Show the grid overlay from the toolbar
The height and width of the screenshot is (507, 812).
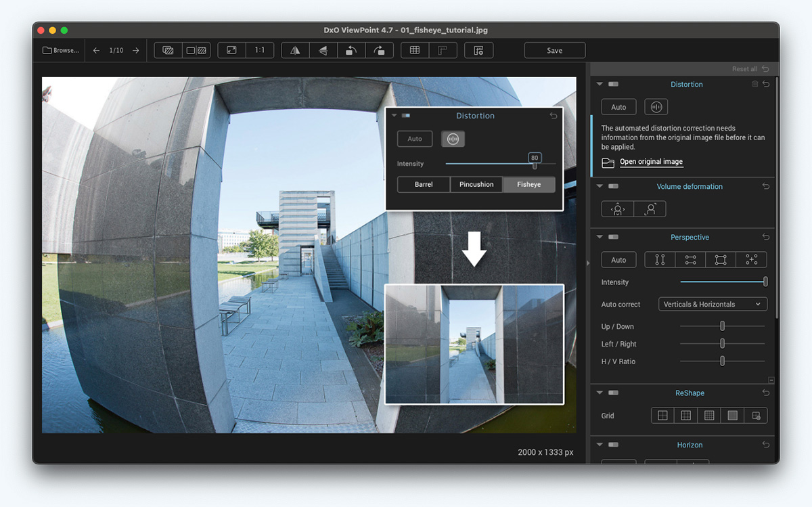click(x=415, y=51)
